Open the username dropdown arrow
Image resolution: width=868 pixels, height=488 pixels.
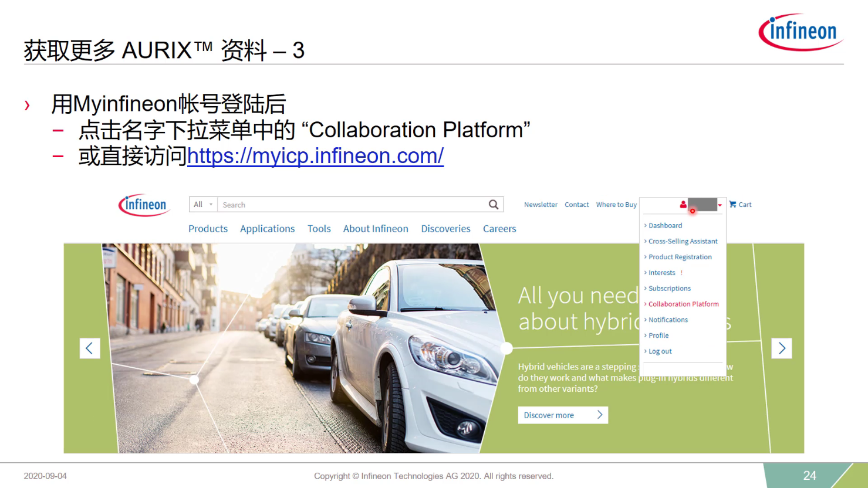720,205
